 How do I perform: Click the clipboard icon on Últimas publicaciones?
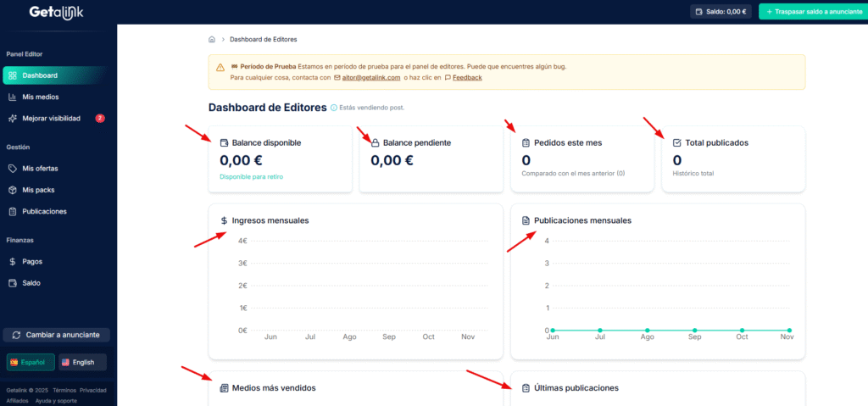tap(526, 388)
